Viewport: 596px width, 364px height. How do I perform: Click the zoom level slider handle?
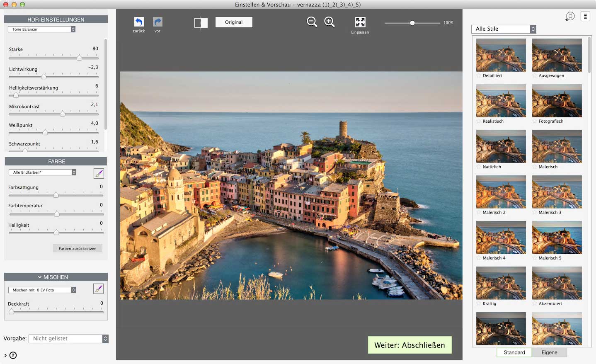412,23
